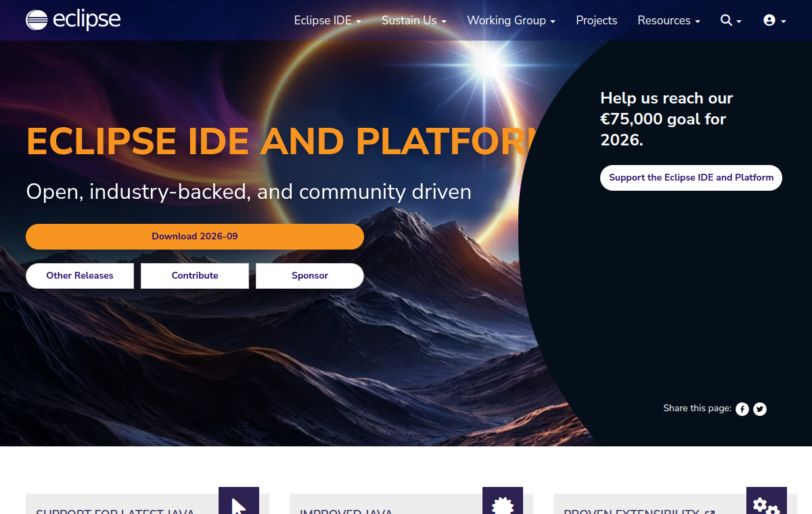This screenshot has height=514, width=812.
Task: Click the Eclipse logo in the header
Action: [x=73, y=20]
